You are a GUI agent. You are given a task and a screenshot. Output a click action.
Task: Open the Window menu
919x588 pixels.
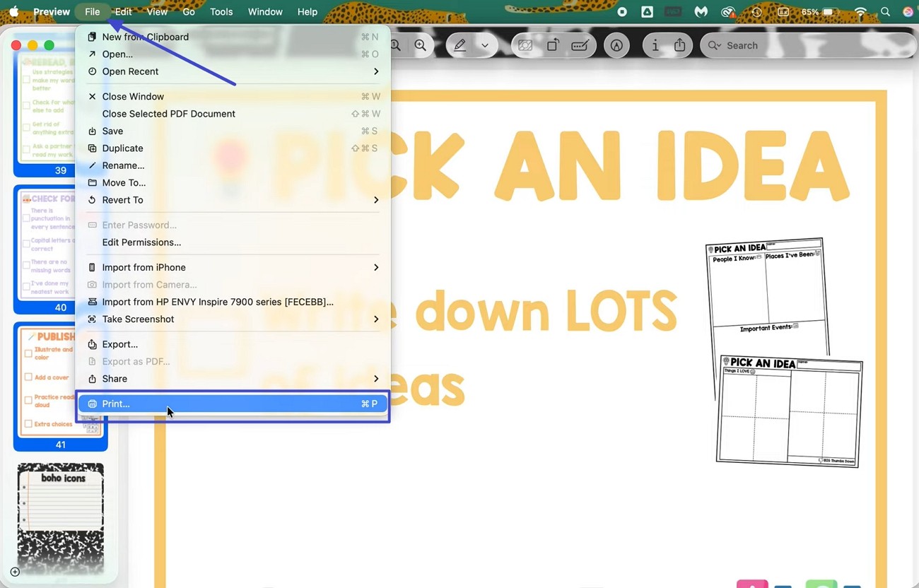click(x=265, y=11)
